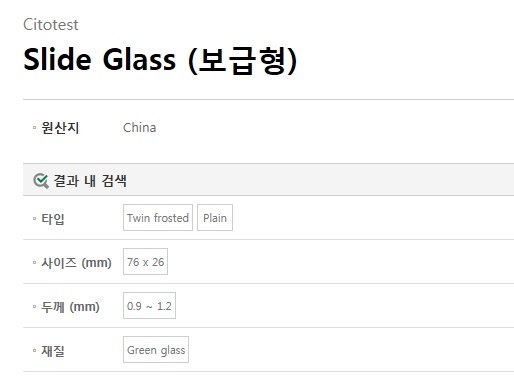Click the square bullet beside 원산지
The image size is (514, 385).
(34, 128)
